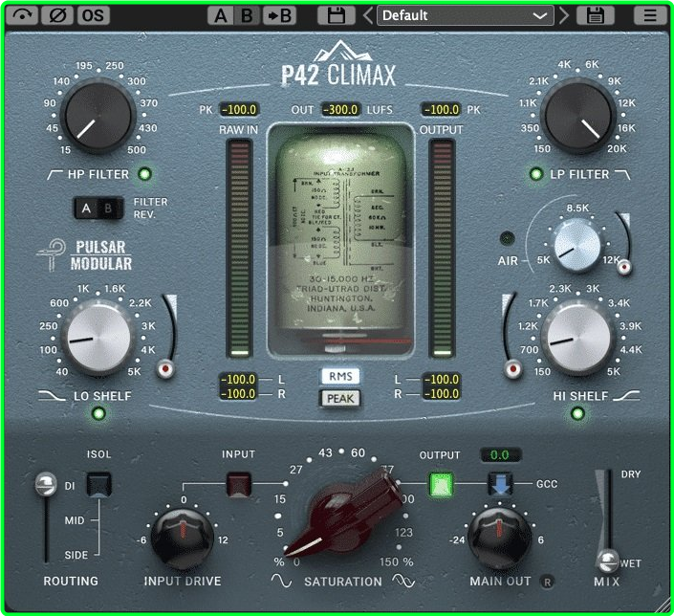The width and height of the screenshot is (674, 616).
Task: Go to the previous preset with the left chevron
Action: 367,16
